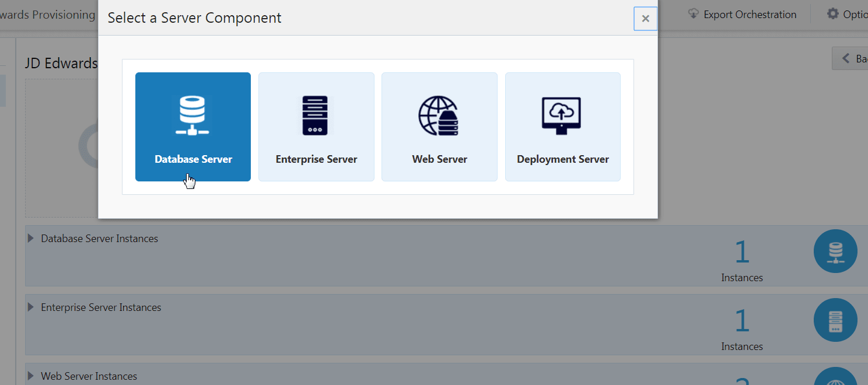Click the Export Orchestration download icon
868x385 pixels.
click(693, 13)
